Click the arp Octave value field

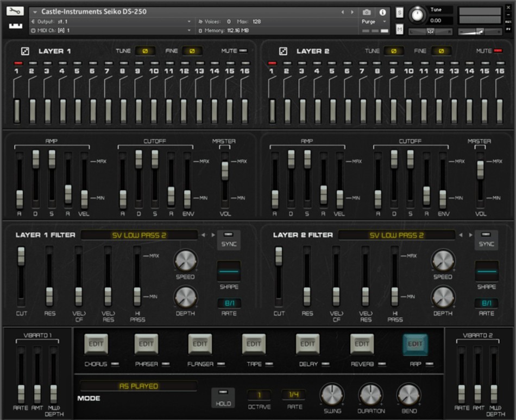[259, 394]
